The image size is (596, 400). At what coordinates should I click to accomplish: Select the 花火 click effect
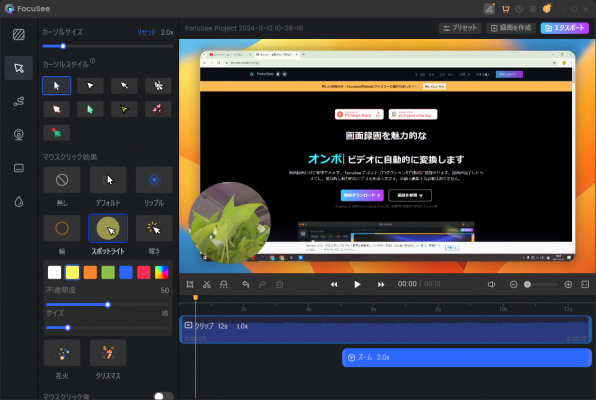pos(62,353)
